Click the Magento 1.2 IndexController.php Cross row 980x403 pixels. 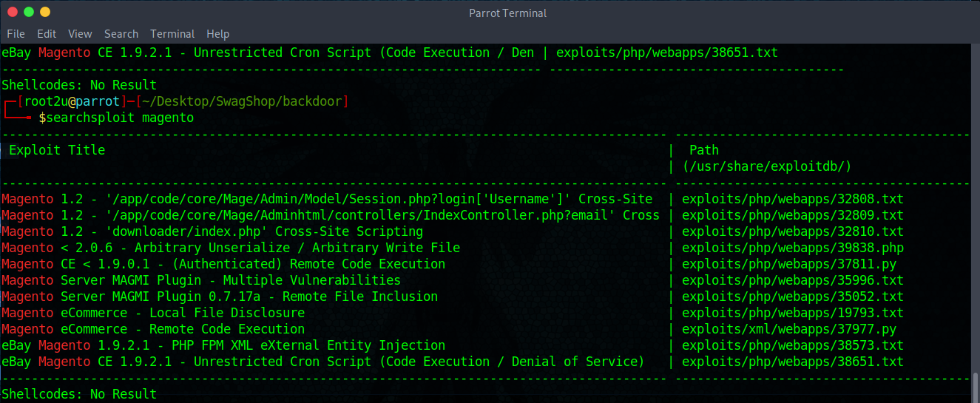coord(331,215)
